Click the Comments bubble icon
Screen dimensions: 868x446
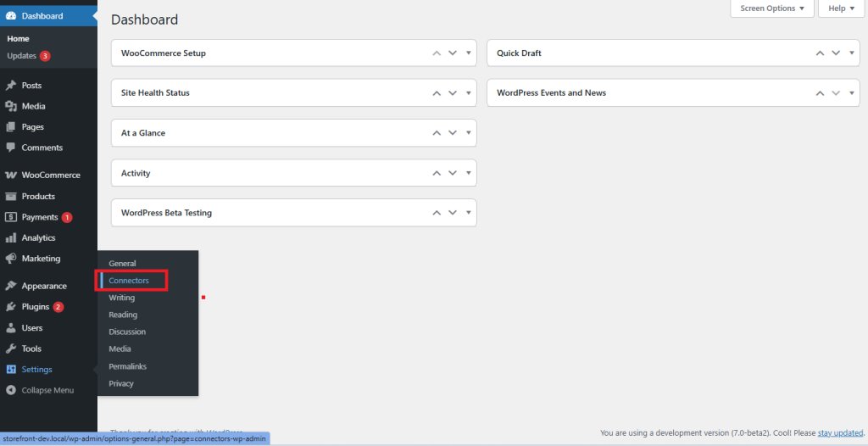click(x=11, y=148)
